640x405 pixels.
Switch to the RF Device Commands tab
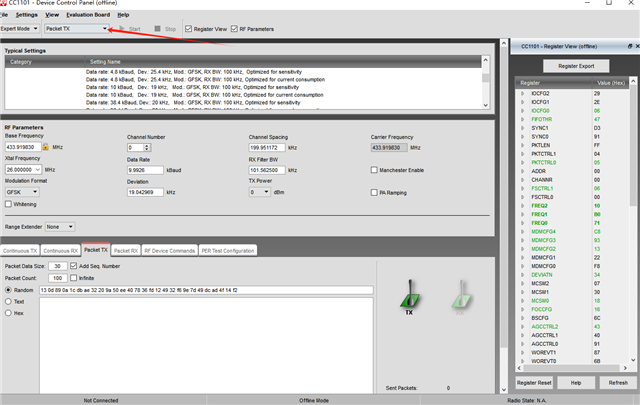[x=170, y=251]
